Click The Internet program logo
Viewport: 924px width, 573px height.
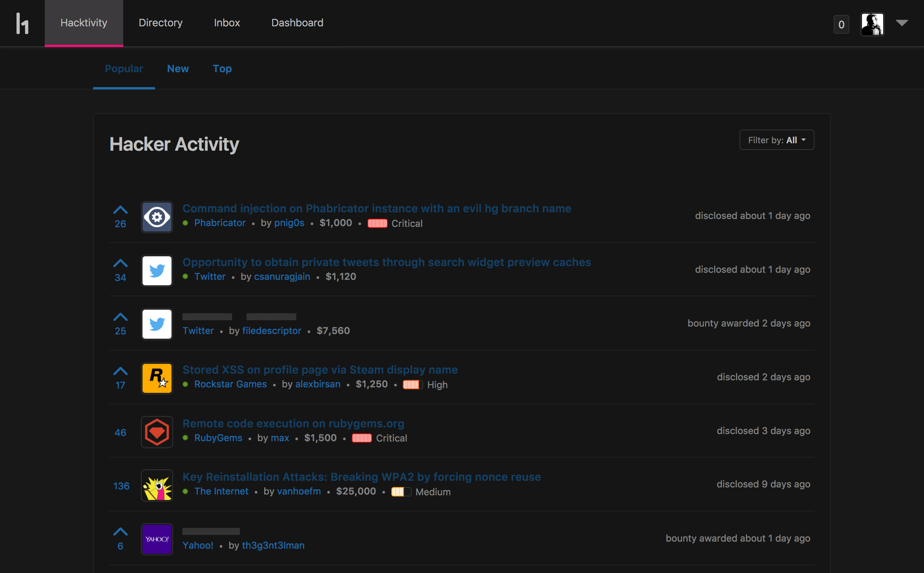tap(157, 485)
